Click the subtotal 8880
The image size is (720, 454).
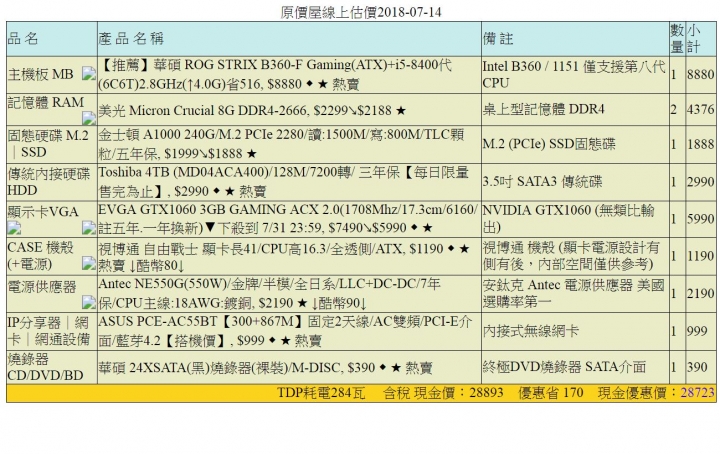(x=701, y=74)
